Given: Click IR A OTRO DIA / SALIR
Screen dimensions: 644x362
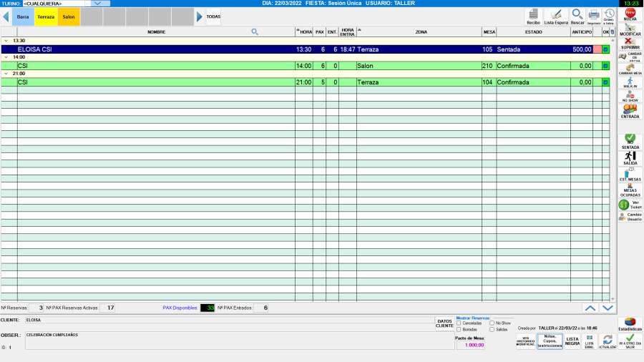Looking at the screenshot, I should pyautogui.click(x=630, y=341).
